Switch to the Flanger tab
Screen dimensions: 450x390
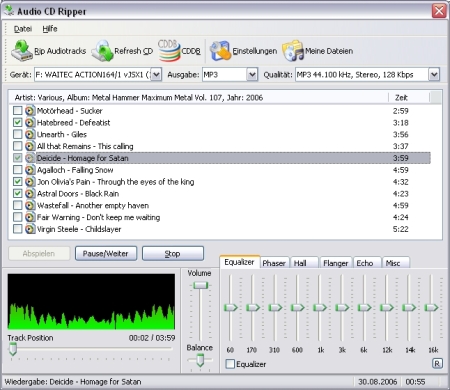tap(335, 263)
